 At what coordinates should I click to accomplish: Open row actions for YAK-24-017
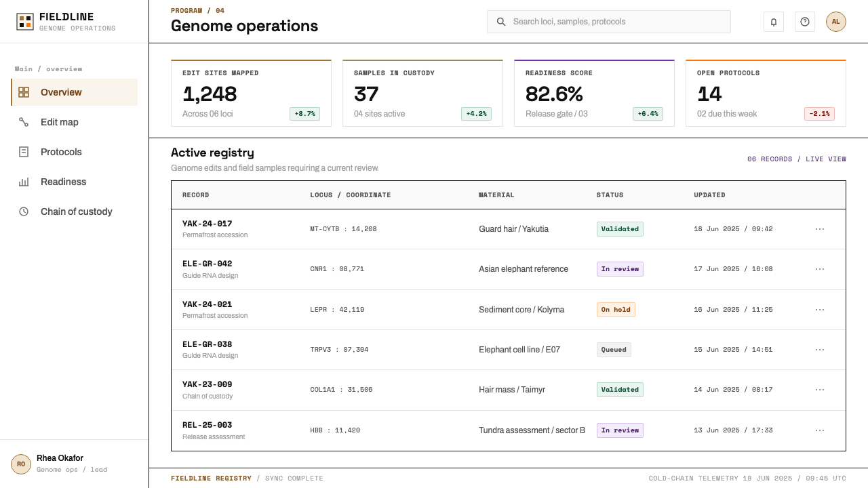coord(820,229)
